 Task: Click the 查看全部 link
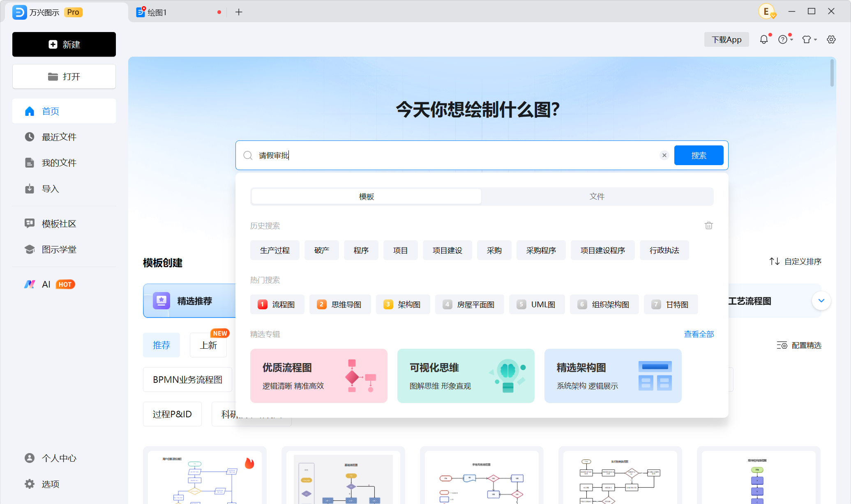click(699, 334)
